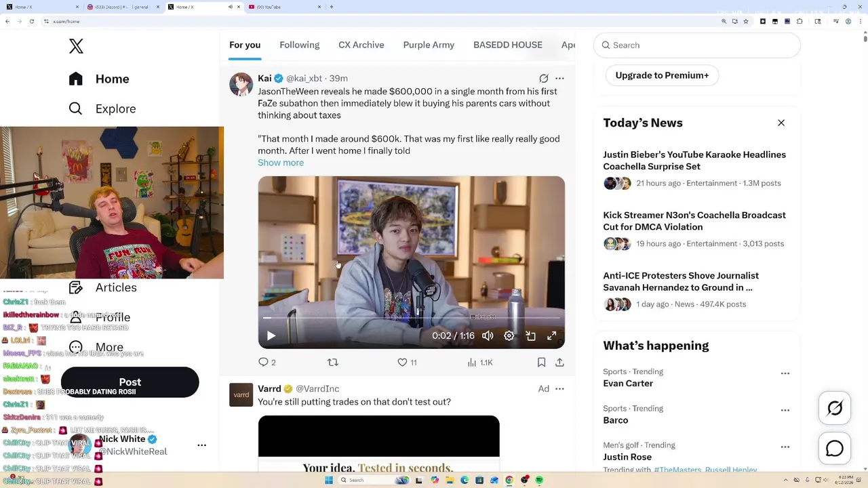
Task: Open more options for Evan Carter trend
Action: point(785,373)
